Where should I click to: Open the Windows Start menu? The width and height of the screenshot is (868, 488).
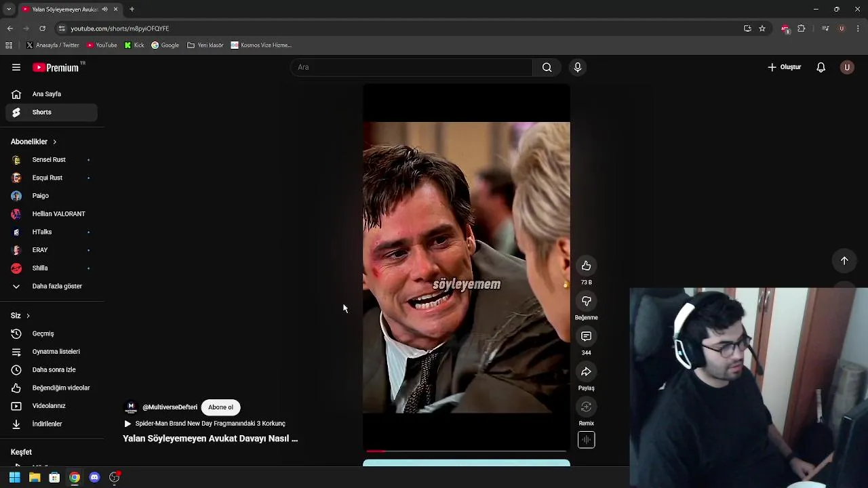[x=14, y=477]
